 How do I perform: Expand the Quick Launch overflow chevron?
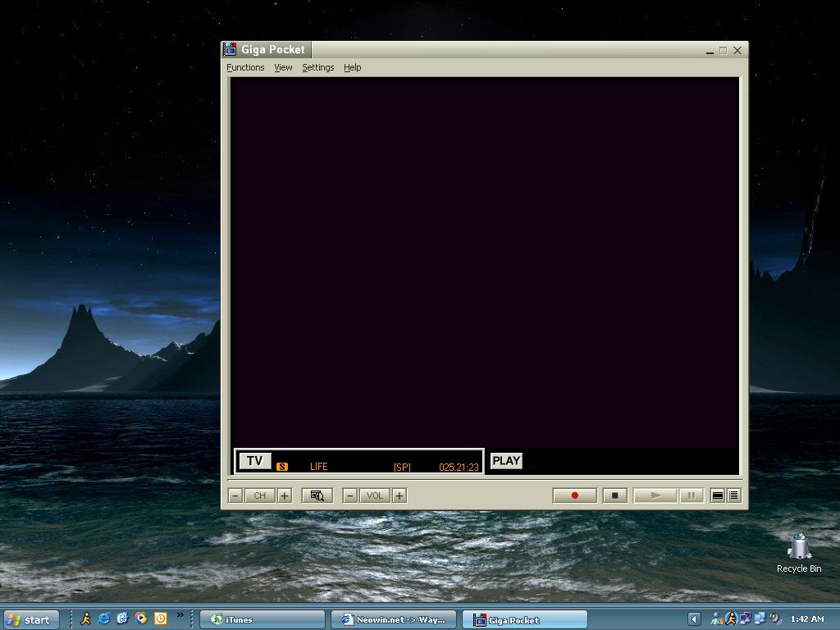[180, 615]
